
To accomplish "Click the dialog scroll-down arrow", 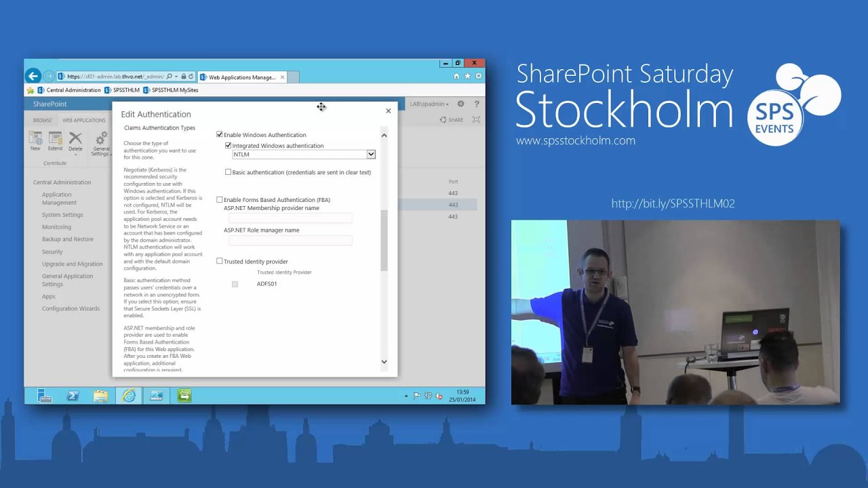I will 384,361.
